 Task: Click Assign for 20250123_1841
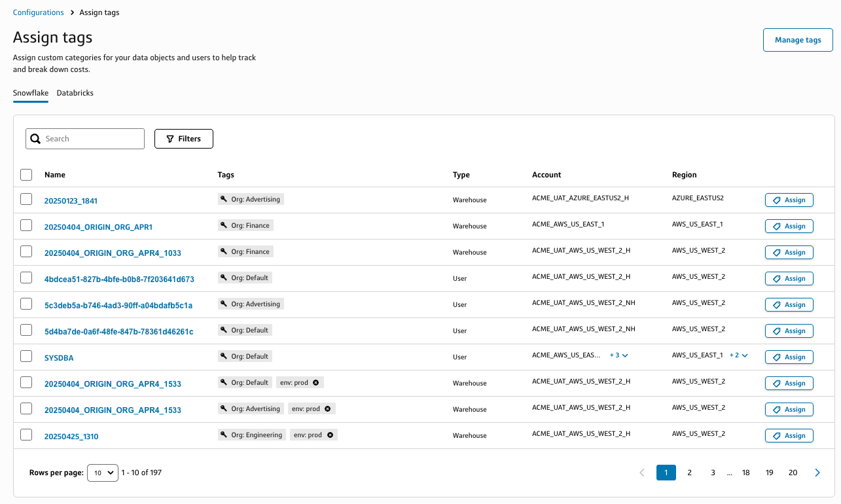[789, 200]
